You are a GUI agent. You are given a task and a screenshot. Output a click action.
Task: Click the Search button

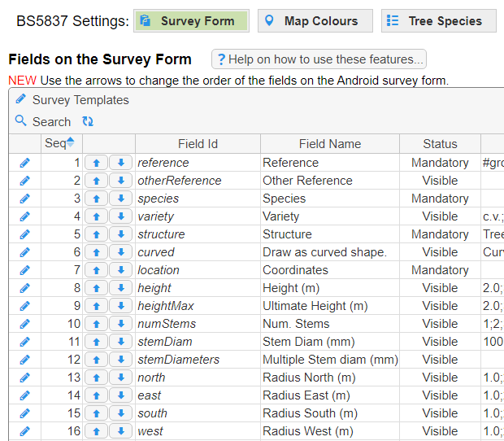click(43, 122)
